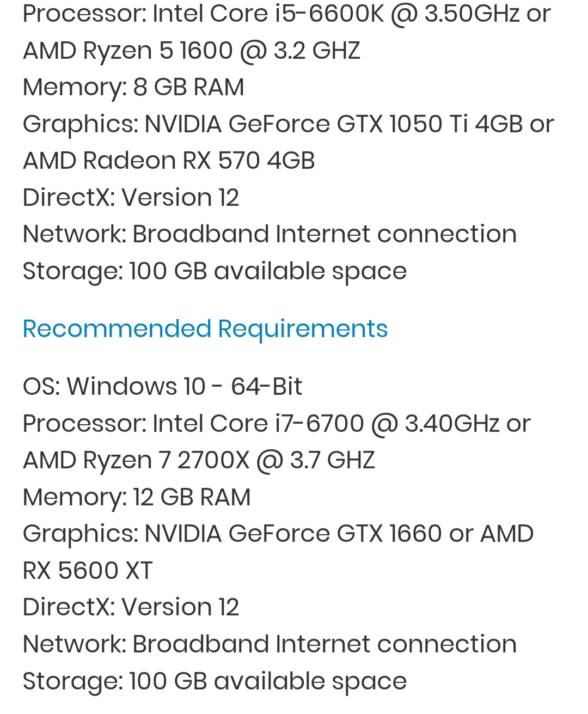Click the GTX 1050 Ti graphics line

pos(289,125)
